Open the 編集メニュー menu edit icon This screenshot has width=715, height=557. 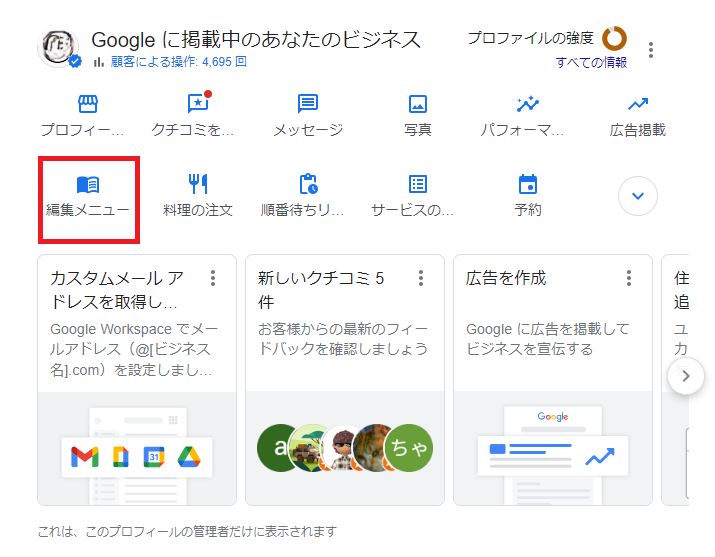pyautogui.click(x=88, y=184)
